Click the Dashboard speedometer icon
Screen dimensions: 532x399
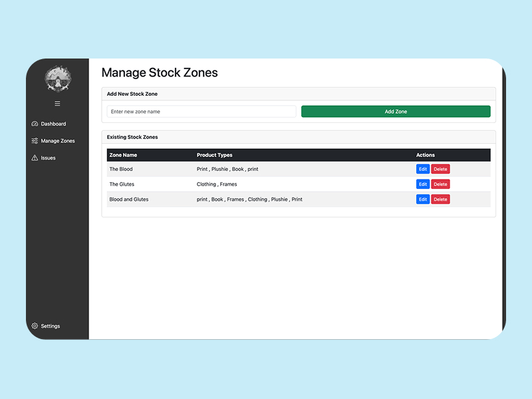click(x=35, y=124)
